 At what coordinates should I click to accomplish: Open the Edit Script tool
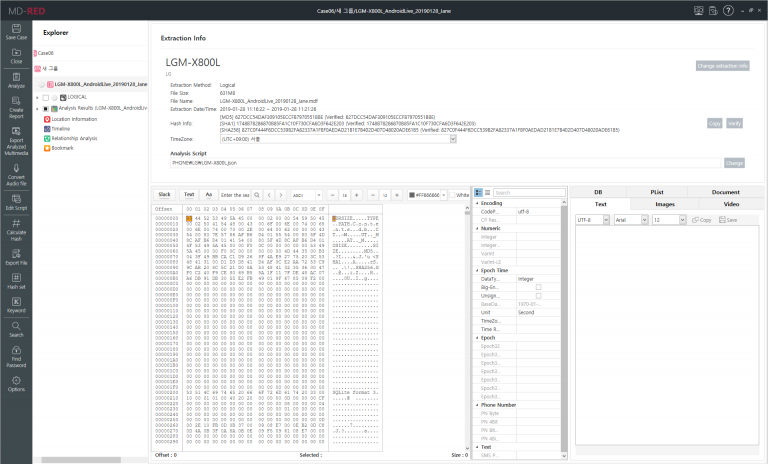tap(16, 202)
